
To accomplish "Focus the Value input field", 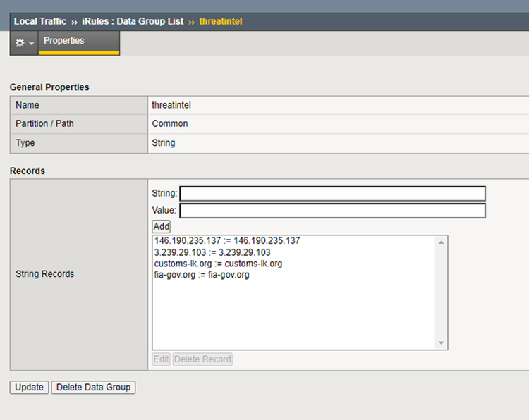I will click(x=332, y=211).
